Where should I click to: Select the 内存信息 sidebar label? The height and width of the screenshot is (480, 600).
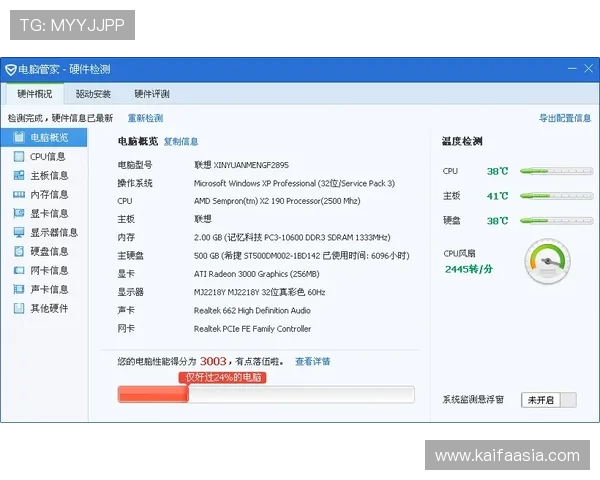(49, 194)
